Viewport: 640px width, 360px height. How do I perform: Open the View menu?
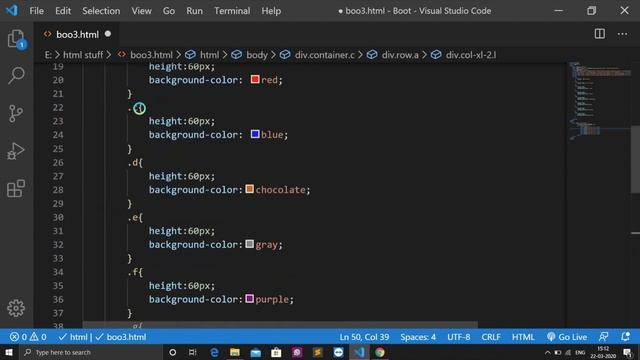pyautogui.click(x=141, y=11)
